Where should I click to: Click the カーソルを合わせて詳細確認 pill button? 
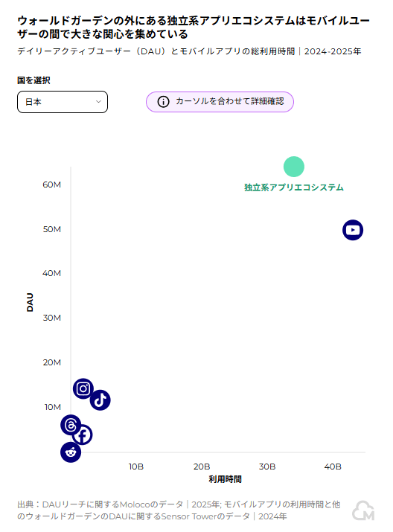point(220,102)
